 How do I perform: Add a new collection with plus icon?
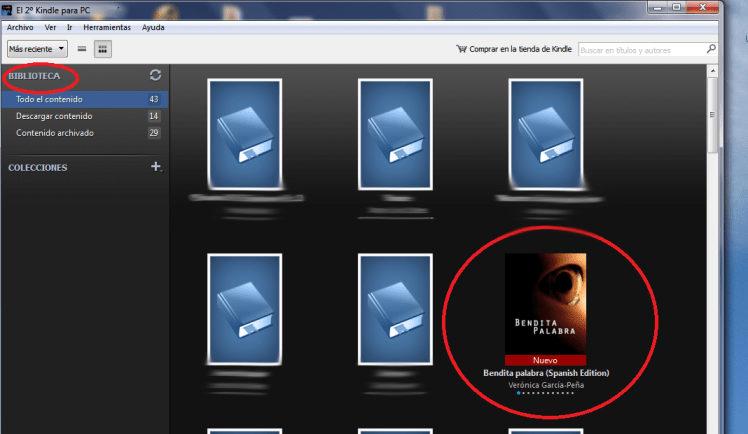point(155,167)
